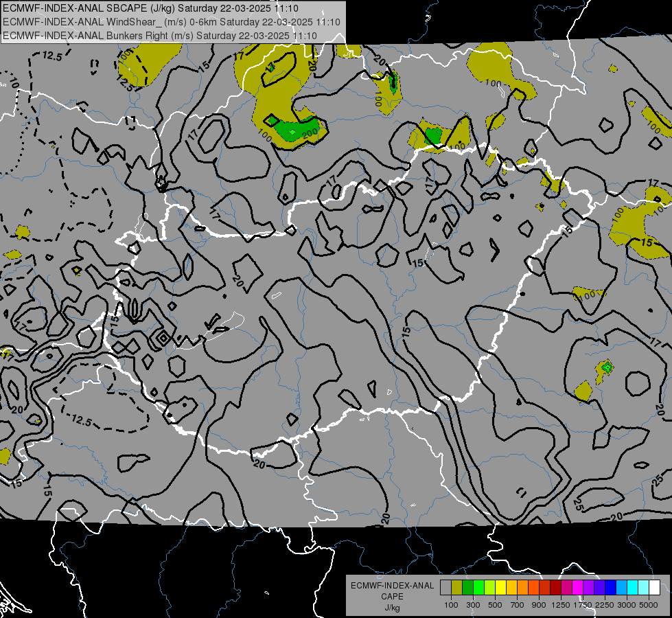Click the cyan swatch just after 3000
This screenshot has width=672, height=618.
point(632,588)
